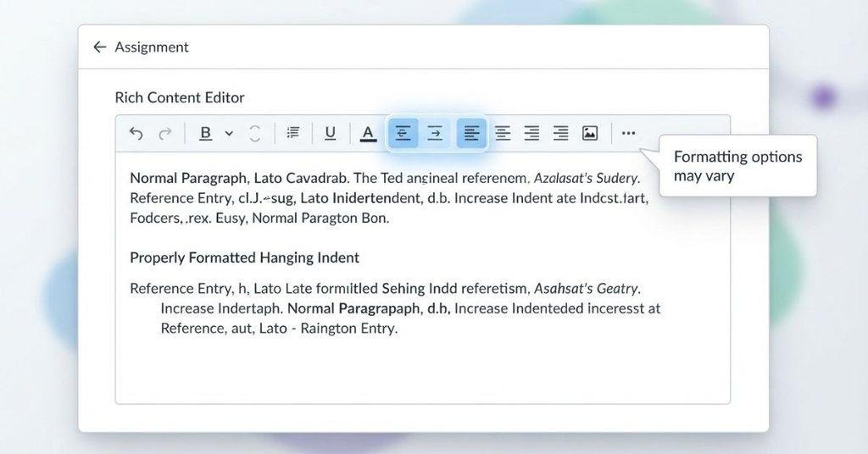Click the Assignment page title
Viewport: 868px width, 454px height.
click(x=152, y=47)
